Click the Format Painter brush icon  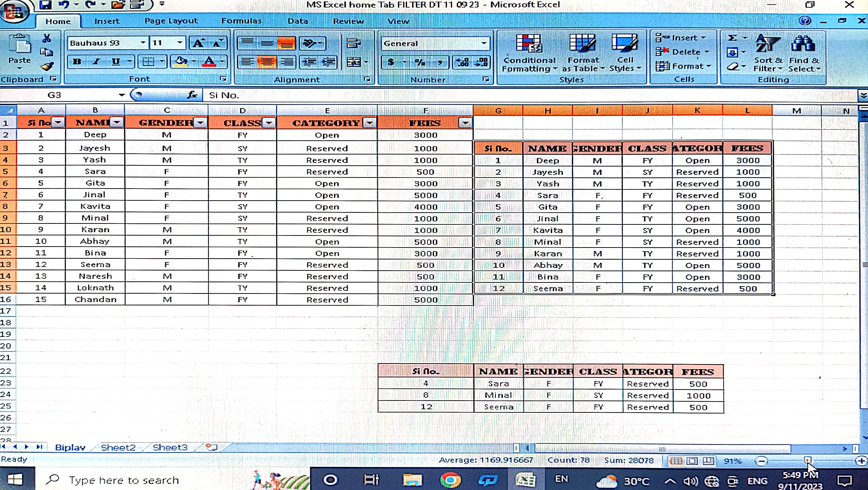[47, 66]
